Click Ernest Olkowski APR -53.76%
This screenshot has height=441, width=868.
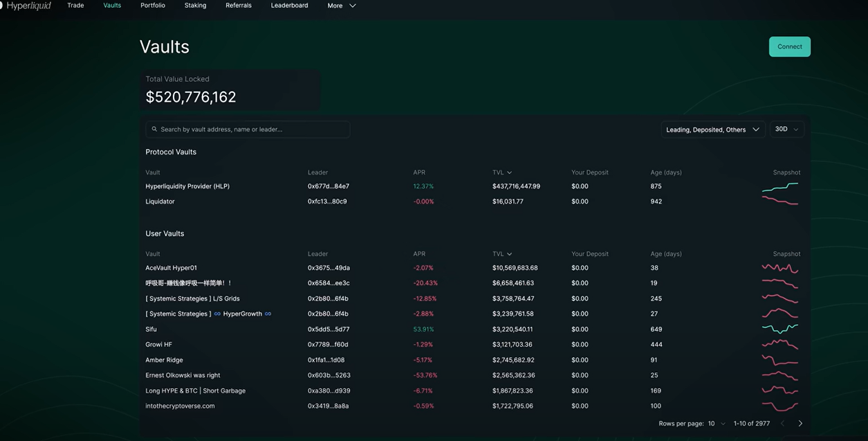coord(425,375)
